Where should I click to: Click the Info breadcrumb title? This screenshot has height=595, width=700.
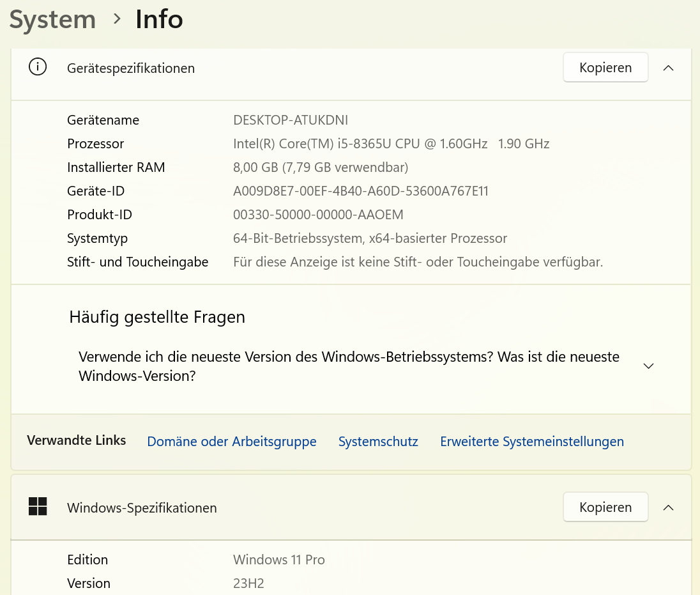(x=160, y=19)
